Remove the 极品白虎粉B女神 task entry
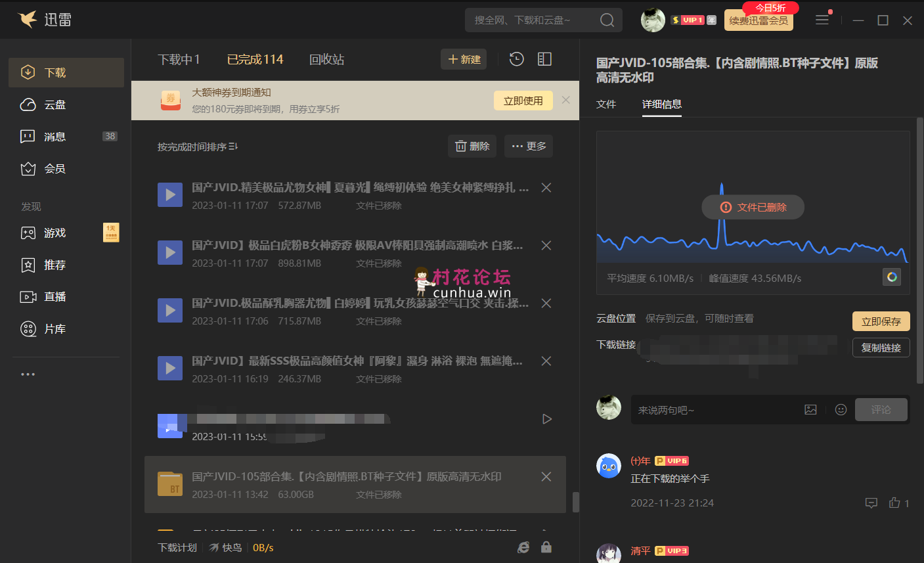 546,246
